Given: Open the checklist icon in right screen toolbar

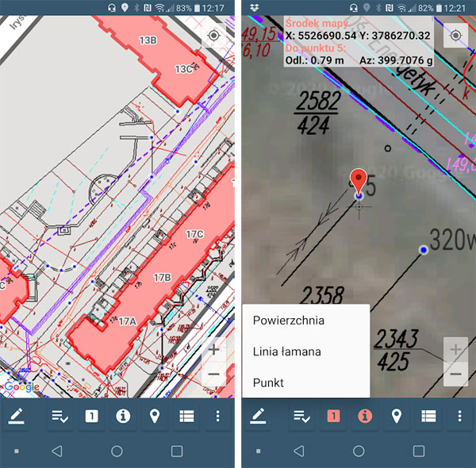Looking at the screenshot, I should tap(301, 416).
